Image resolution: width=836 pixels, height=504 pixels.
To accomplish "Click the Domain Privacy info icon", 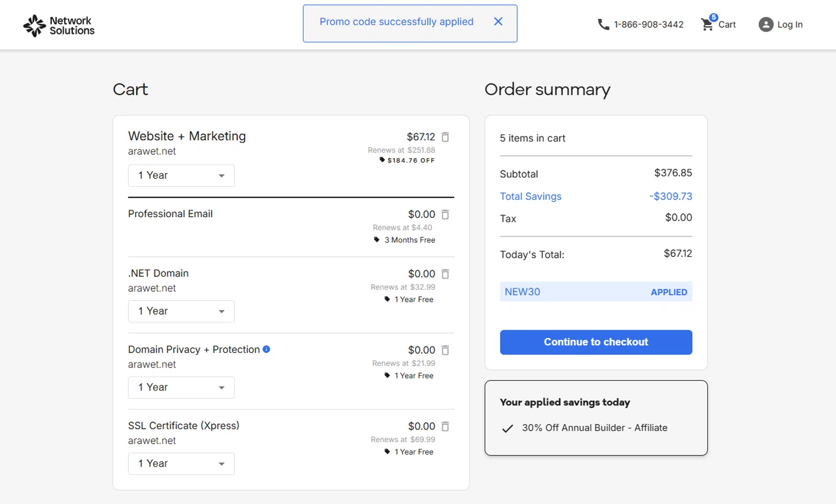I will coord(266,349).
